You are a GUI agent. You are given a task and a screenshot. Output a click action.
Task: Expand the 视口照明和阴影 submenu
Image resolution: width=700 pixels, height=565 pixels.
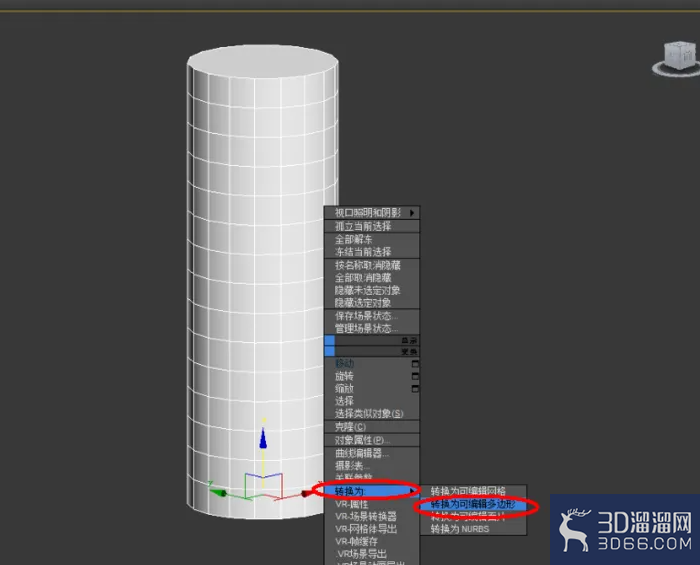[x=372, y=213]
